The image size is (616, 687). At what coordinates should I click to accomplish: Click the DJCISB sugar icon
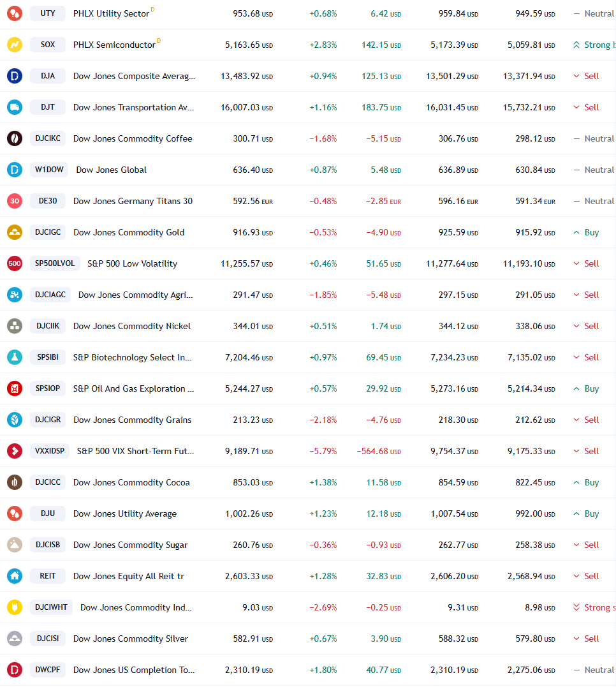tap(15, 545)
